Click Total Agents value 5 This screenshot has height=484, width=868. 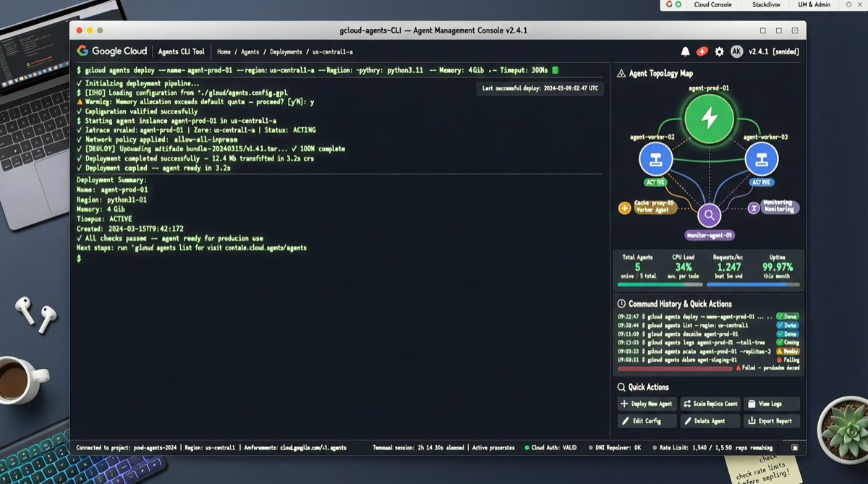637,267
